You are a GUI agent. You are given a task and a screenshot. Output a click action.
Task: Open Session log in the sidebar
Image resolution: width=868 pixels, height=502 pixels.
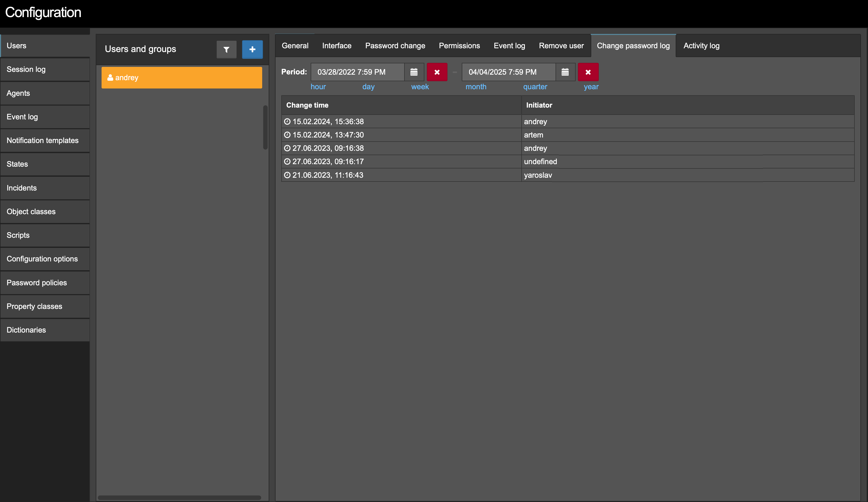pyautogui.click(x=45, y=69)
